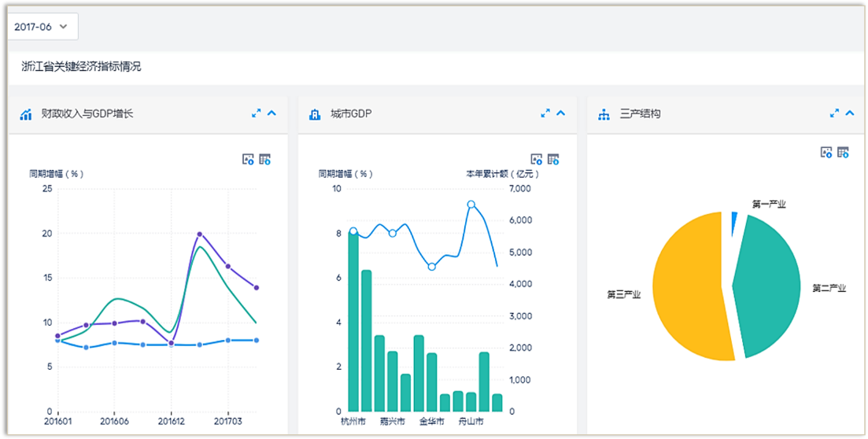Open data table view for 三产结构 chart
Screen dimensions: 868x439
tap(843, 153)
